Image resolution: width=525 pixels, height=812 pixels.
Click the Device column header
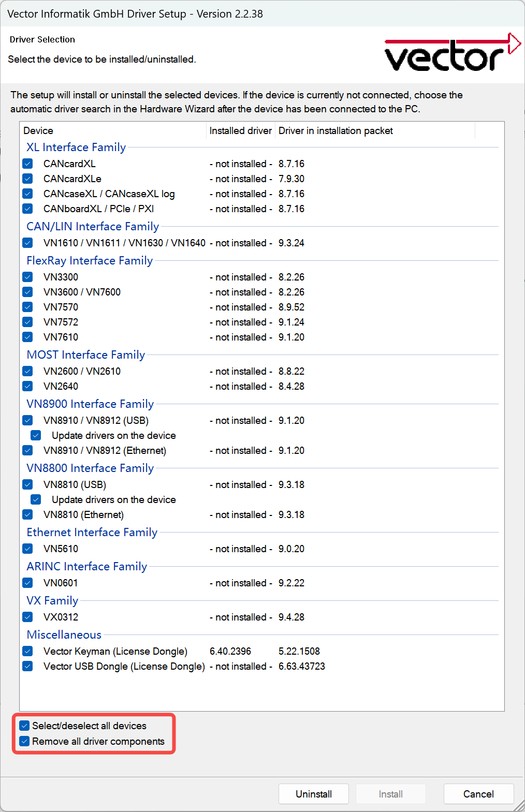pos(113,130)
